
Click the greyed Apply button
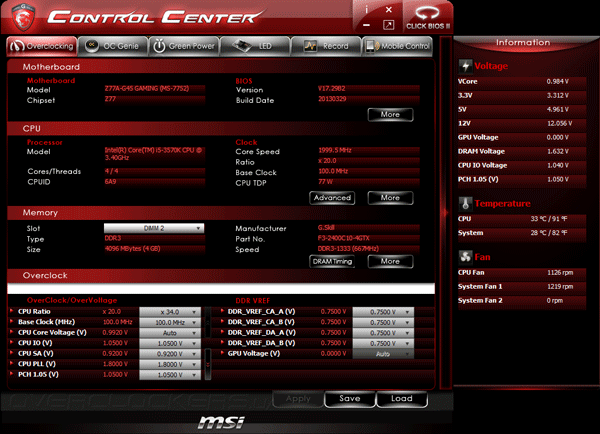pyautogui.click(x=298, y=399)
